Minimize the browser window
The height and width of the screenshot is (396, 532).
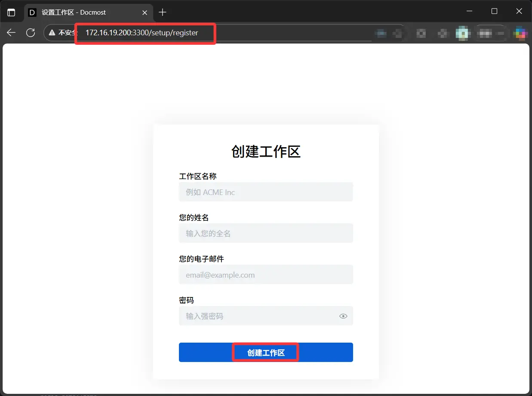click(469, 11)
